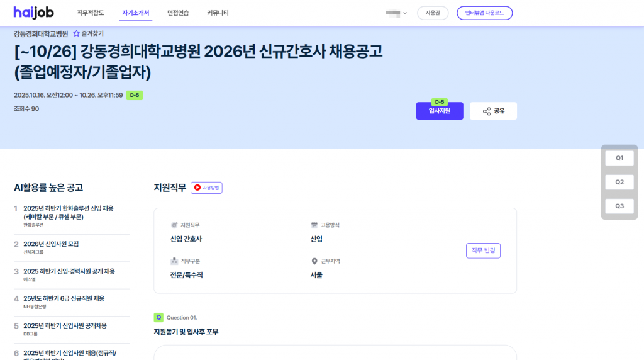The height and width of the screenshot is (360, 644).
Task: Click the haijob logo
Action: pyautogui.click(x=35, y=13)
